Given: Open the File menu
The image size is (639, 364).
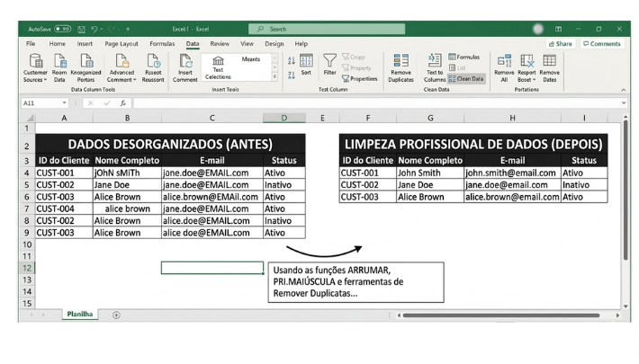Looking at the screenshot, I should [31, 43].
